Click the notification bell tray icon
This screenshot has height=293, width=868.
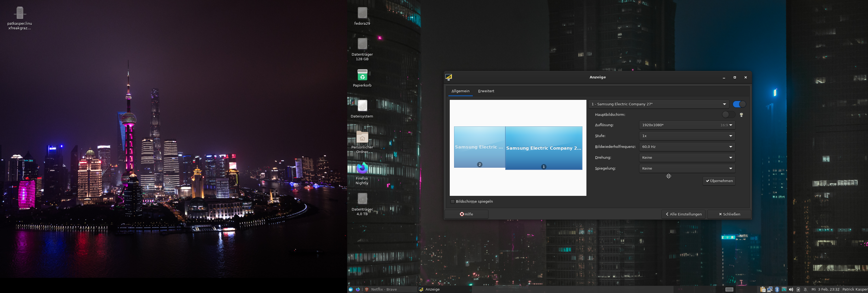pos(805,289)
